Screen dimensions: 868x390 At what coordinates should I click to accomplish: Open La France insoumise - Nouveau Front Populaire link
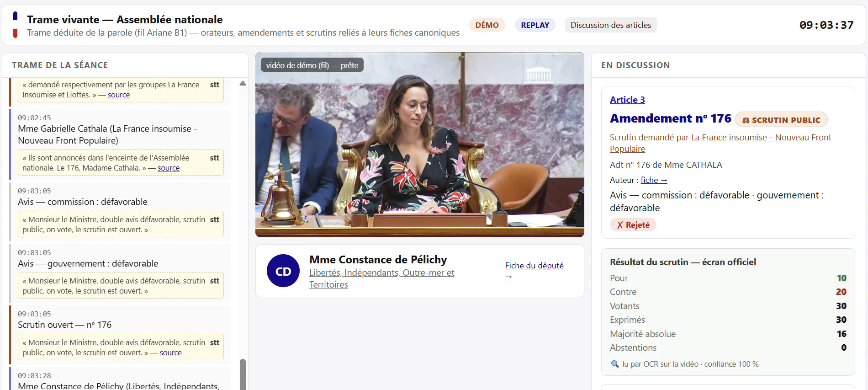click(720, 143)
